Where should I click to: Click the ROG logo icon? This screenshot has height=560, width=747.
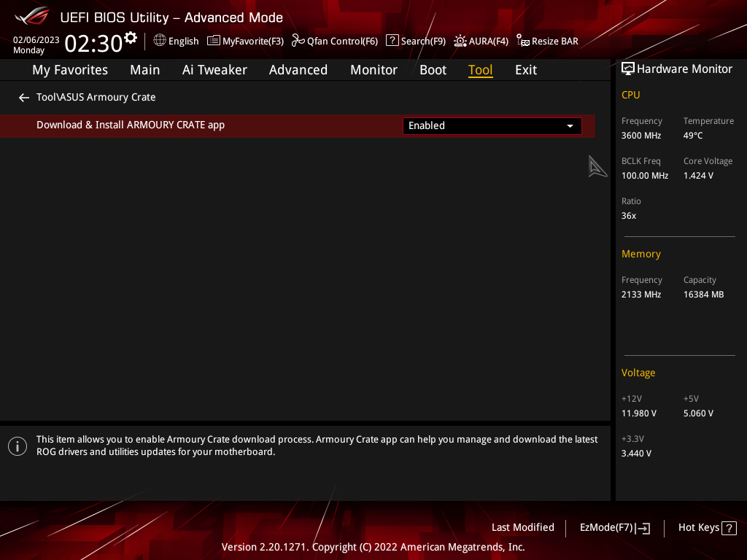32,16
